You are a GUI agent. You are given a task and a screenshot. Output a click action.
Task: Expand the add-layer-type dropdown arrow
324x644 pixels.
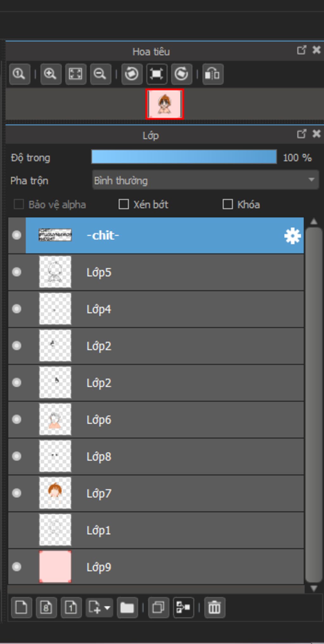tap(107, 608)
